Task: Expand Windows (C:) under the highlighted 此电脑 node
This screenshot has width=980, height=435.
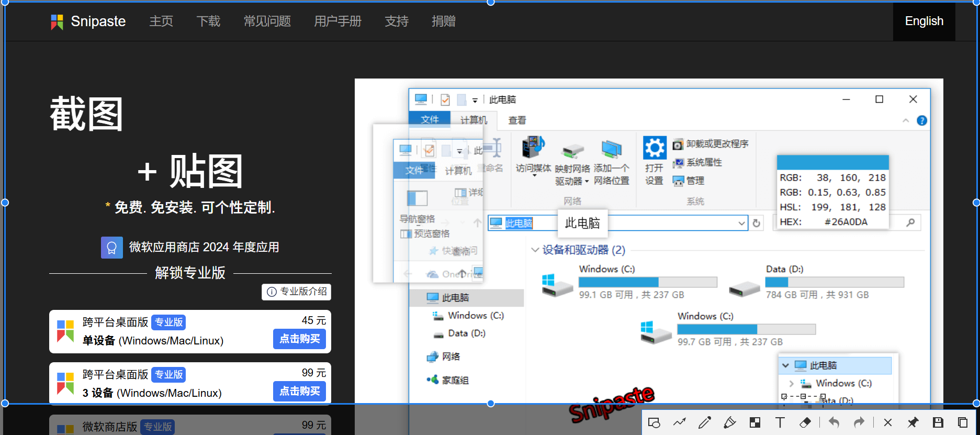Action: coord(791,384)
